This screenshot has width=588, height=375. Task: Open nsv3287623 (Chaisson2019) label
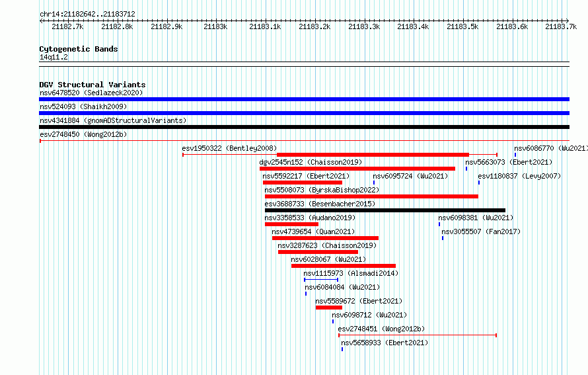(327, 245)
